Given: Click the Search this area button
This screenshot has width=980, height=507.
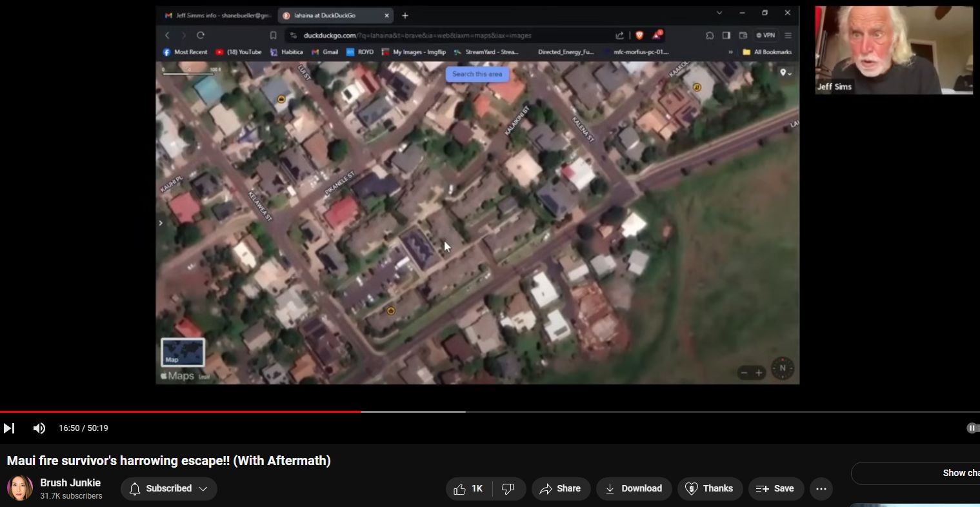Looking at the screenshot, I should (477, 74).
